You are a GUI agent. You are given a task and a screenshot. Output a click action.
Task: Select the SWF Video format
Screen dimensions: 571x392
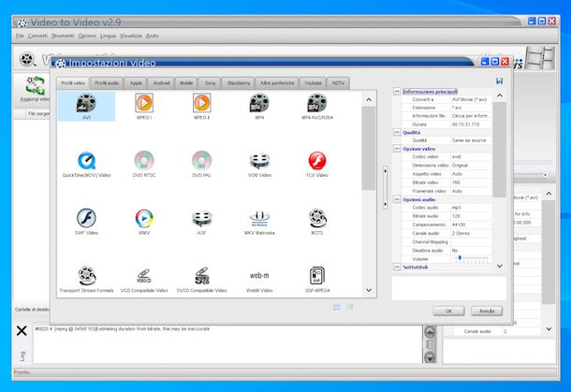[x=86, y=222]
